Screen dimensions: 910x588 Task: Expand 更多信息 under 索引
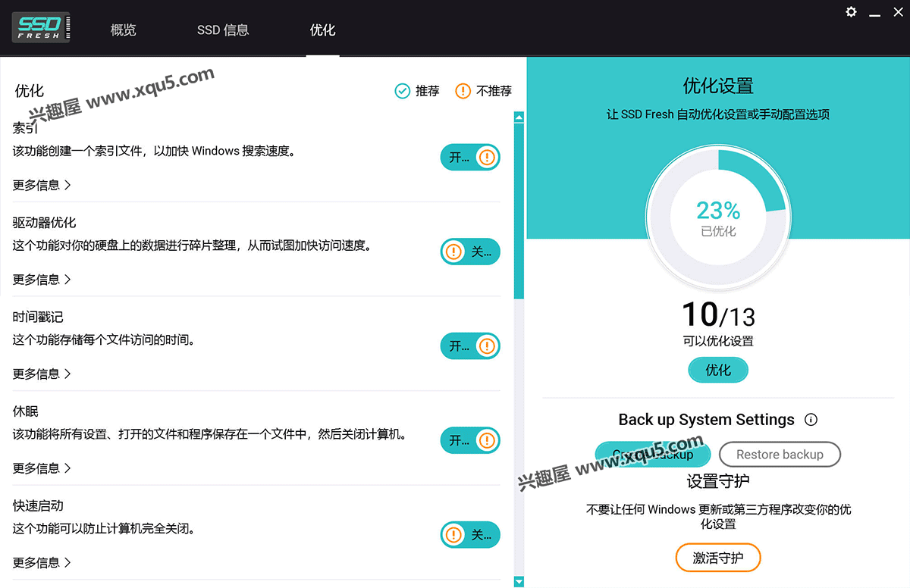coord(42,185)
